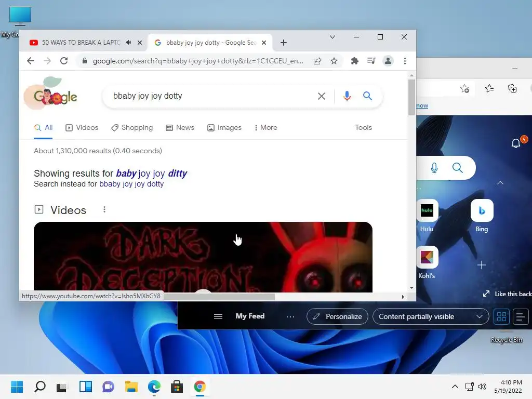Open the Chrome profile avatar

388,61
